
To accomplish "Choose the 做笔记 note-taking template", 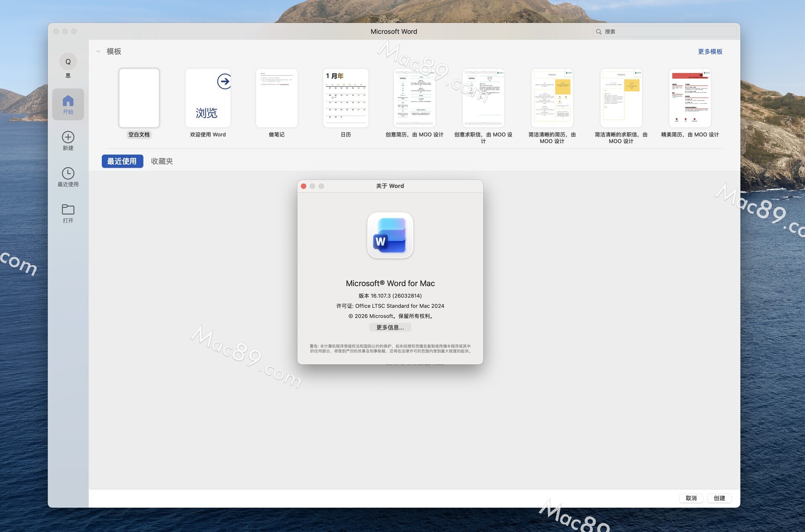I will [276, 98].
